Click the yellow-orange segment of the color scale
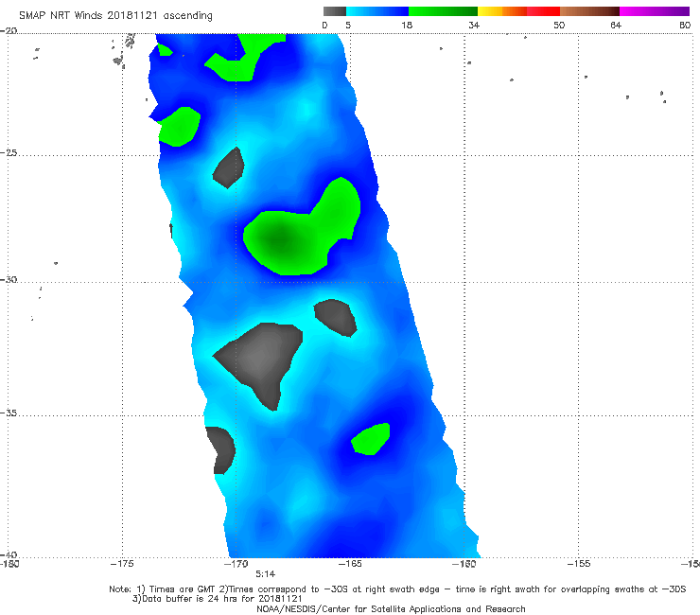The width and height of the screenshot is (700, 615). [x=502, y=11]
